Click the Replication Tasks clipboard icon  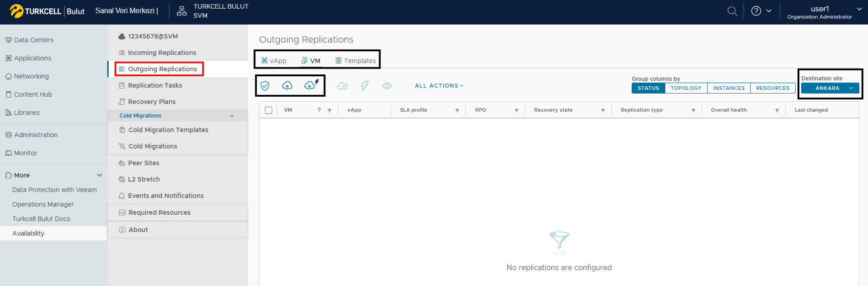(122, 85)
